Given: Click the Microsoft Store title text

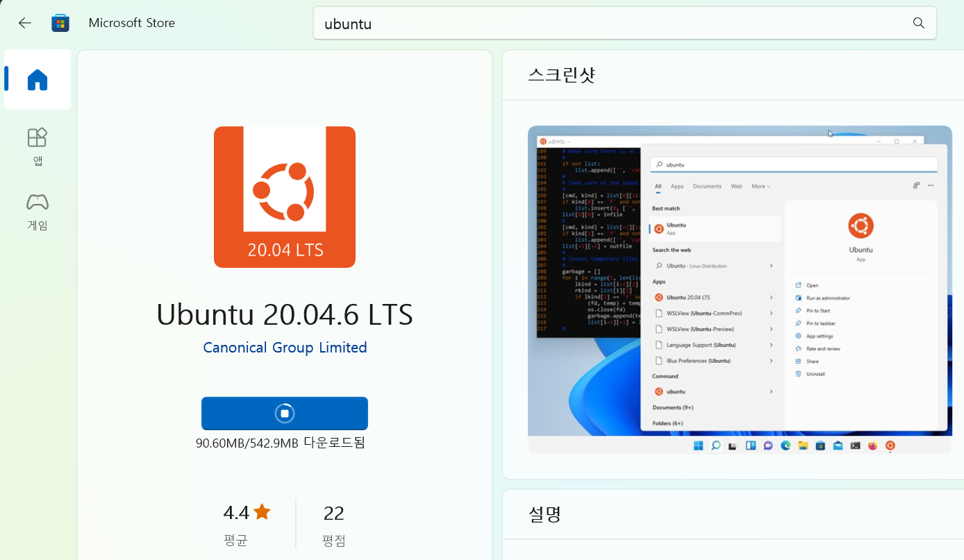Looking at the screenshot, I should [132, 23].
